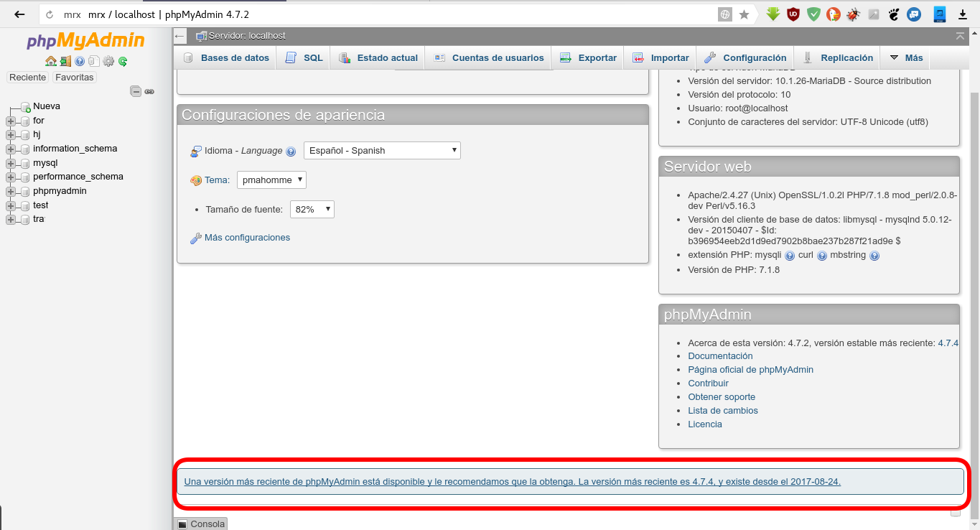The height and width of the screenshot is (530, 980).
Task: Open Página oficial de phpMyAdmin link
Action: coord(750,370)
